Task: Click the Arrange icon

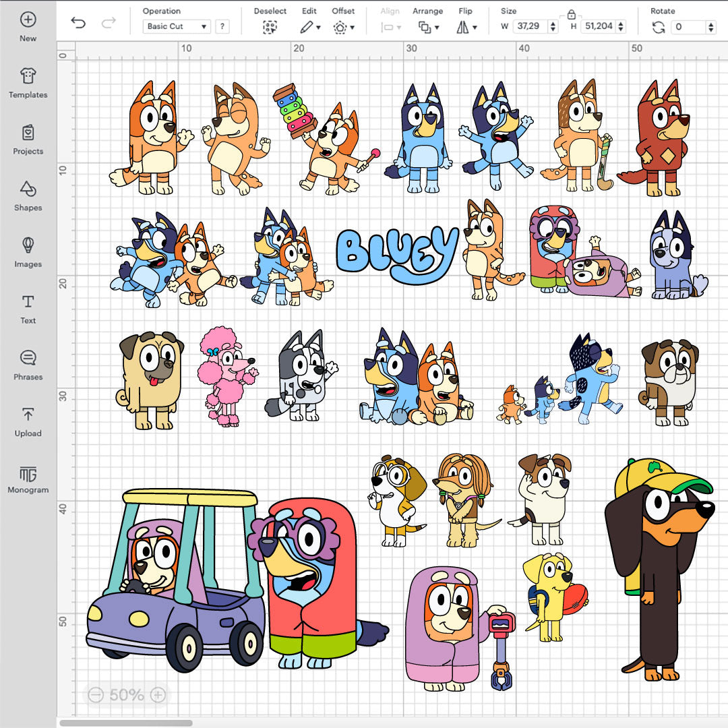Action: click(x=425, y=28)
